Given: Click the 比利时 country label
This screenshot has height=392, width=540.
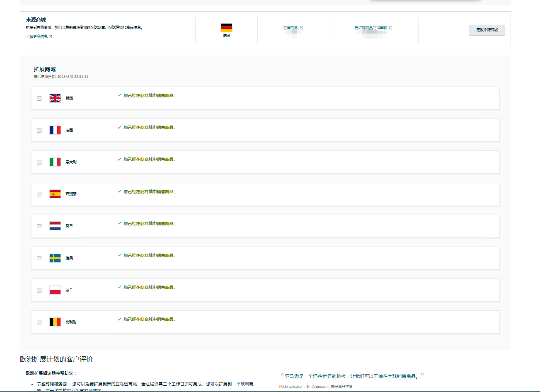Looking at the screenshot, I should click(71, 322).
